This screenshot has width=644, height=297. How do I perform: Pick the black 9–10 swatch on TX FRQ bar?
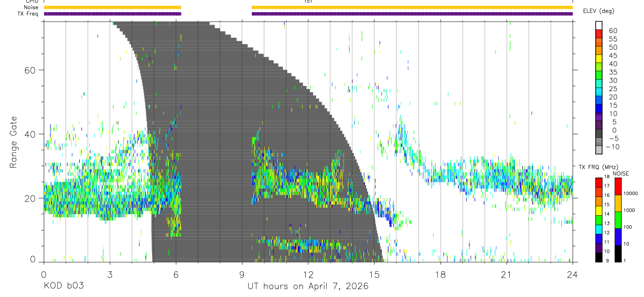point(599,258)
